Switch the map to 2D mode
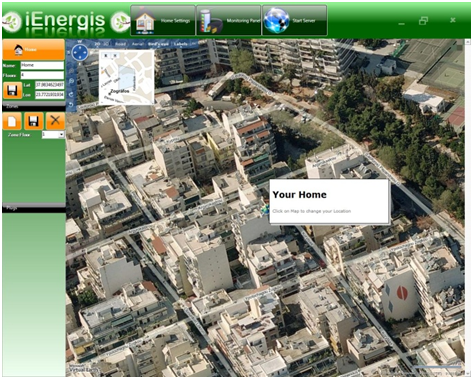Screen dimensions: 473x379 pos(97,44)
